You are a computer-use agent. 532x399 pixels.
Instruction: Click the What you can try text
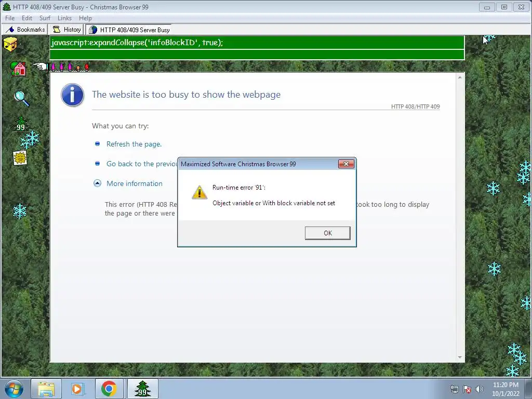(121, 126)
